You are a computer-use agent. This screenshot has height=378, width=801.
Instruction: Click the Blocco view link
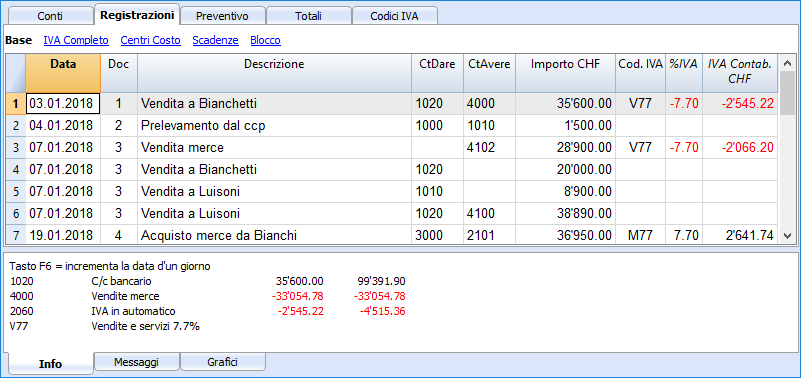click(x=265, y=40)
